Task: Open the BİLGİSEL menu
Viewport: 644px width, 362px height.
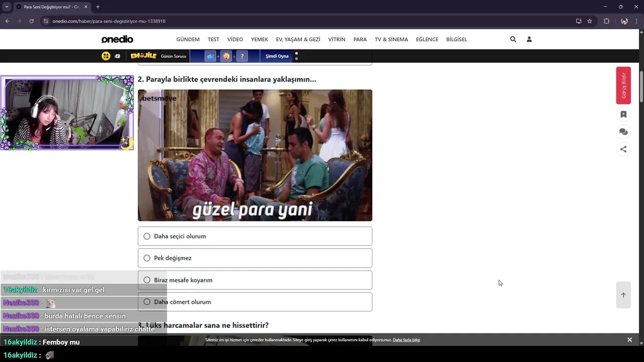Action: [457, 39]
